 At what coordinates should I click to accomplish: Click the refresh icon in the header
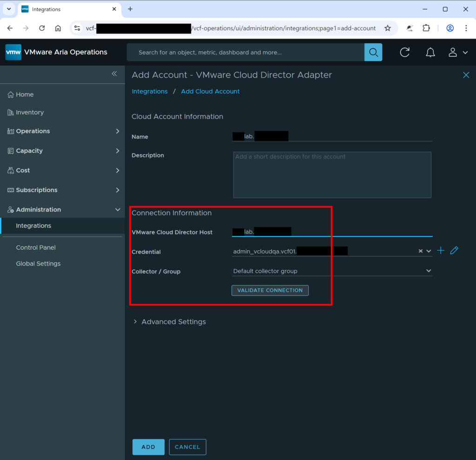tap(404, 52)
